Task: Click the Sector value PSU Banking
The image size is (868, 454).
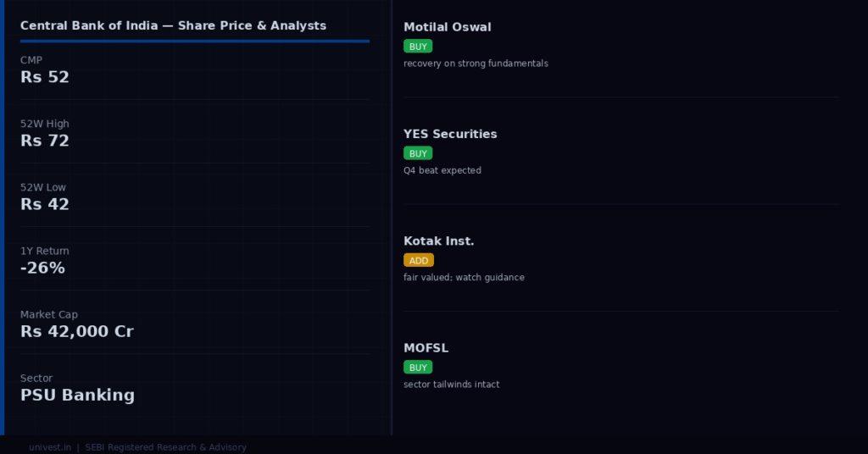Action: [77, 395]
